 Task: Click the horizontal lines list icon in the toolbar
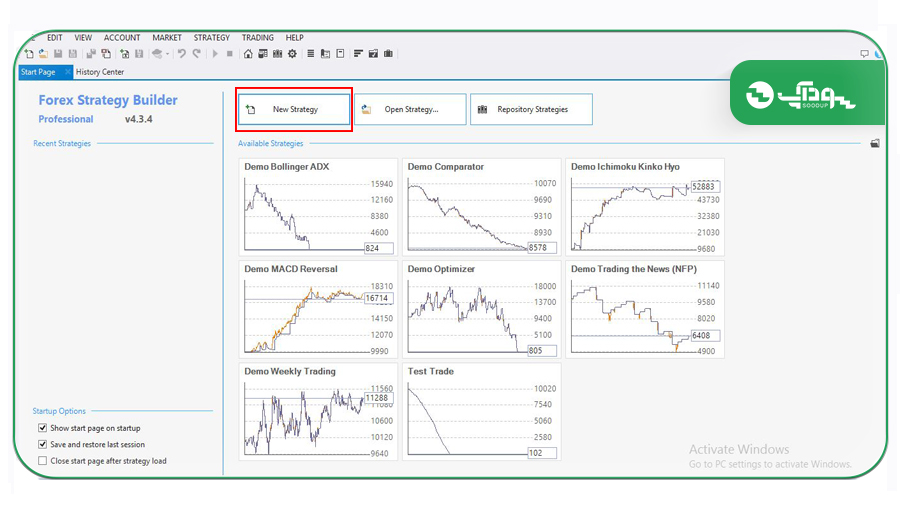[x=311, y=54]
